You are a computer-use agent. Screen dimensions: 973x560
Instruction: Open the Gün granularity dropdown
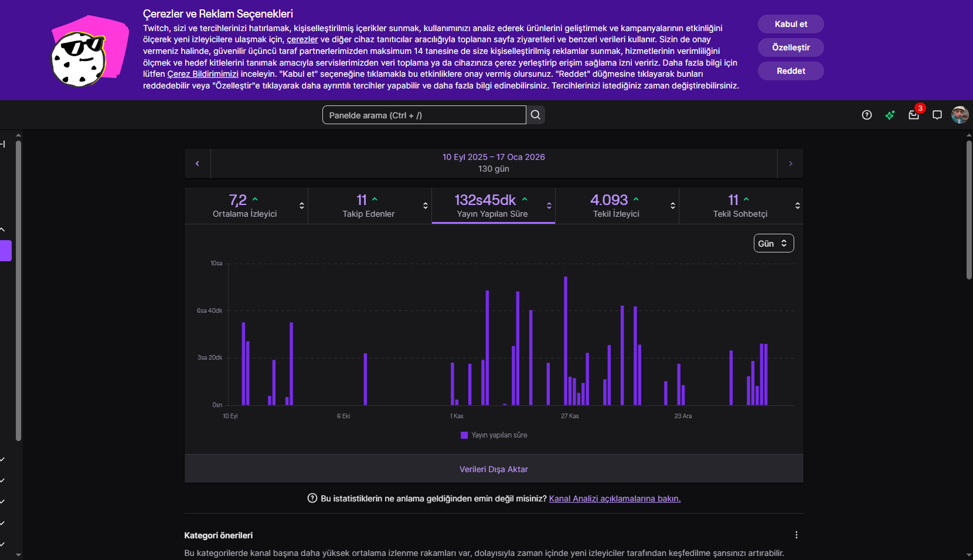tap(774, 243)
